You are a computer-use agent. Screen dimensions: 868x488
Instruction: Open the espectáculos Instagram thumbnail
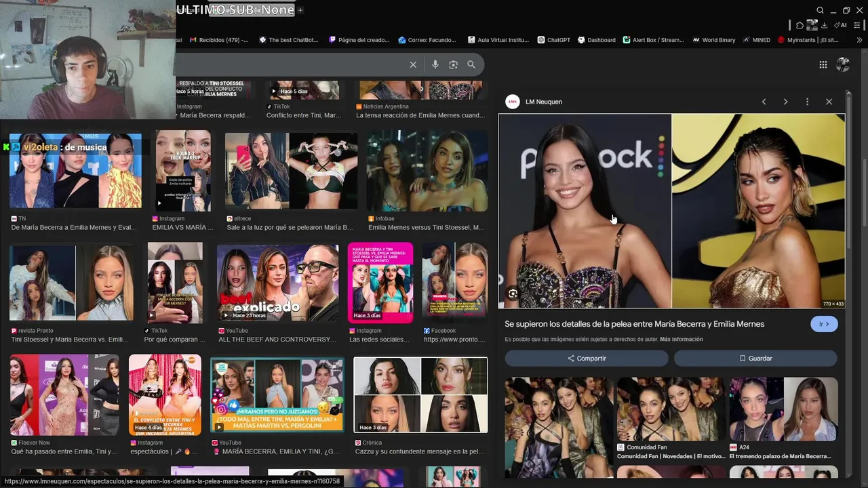point(165,394)
